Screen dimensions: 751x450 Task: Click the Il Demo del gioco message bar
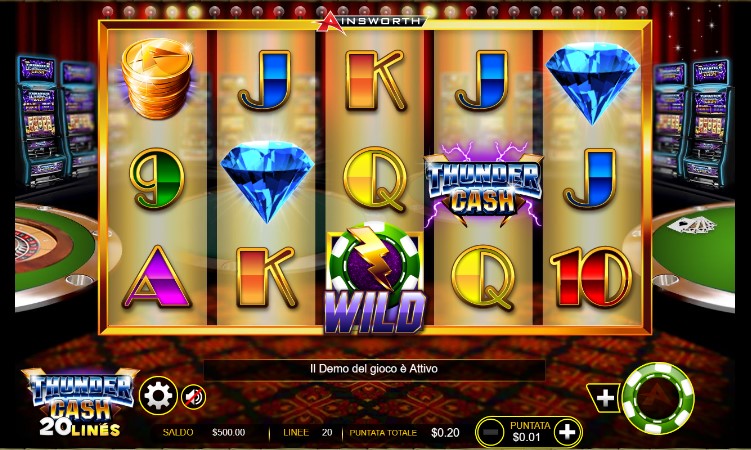(374, 370)
